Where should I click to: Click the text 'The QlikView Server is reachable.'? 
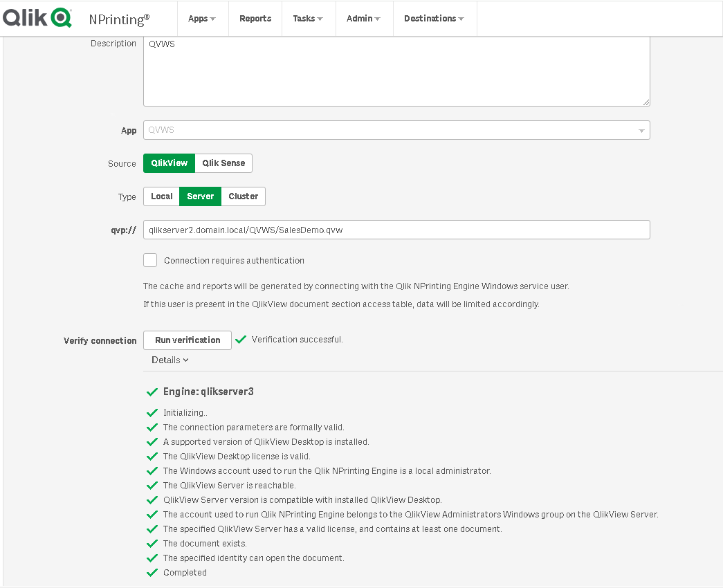(230, 485)
